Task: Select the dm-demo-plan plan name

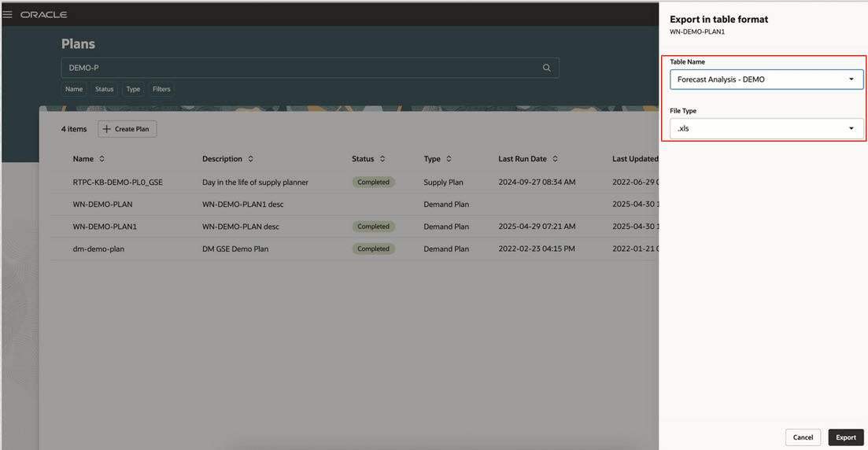Action: 98,249
